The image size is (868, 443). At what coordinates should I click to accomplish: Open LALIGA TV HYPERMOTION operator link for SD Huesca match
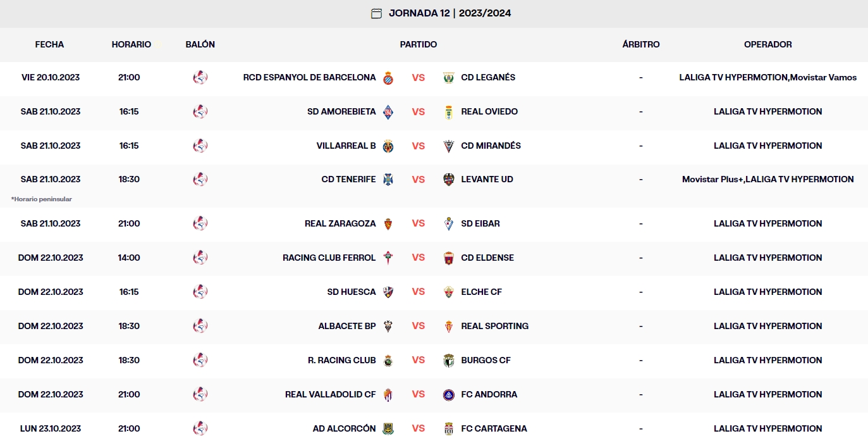click(767, 292)
